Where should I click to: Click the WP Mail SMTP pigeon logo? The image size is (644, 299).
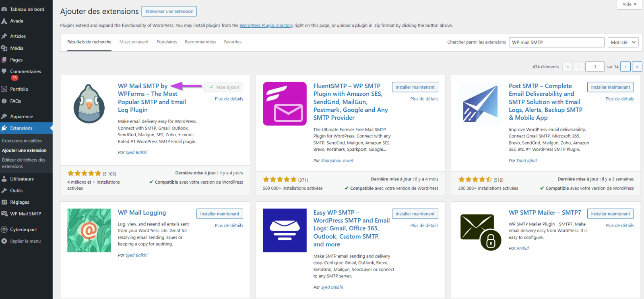(89, 104)
